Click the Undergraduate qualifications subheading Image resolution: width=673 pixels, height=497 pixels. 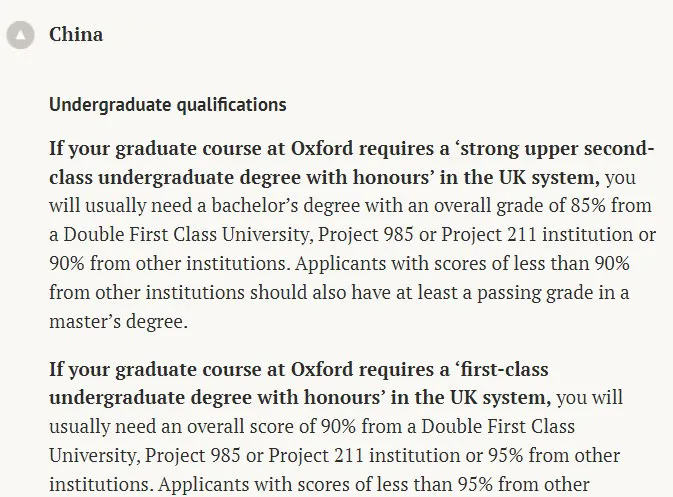(167, 105)
